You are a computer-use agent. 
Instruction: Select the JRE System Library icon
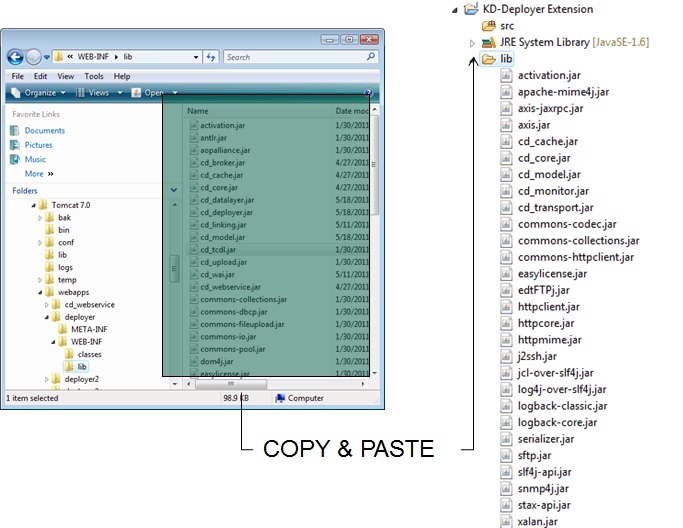(x=488, y=43)
